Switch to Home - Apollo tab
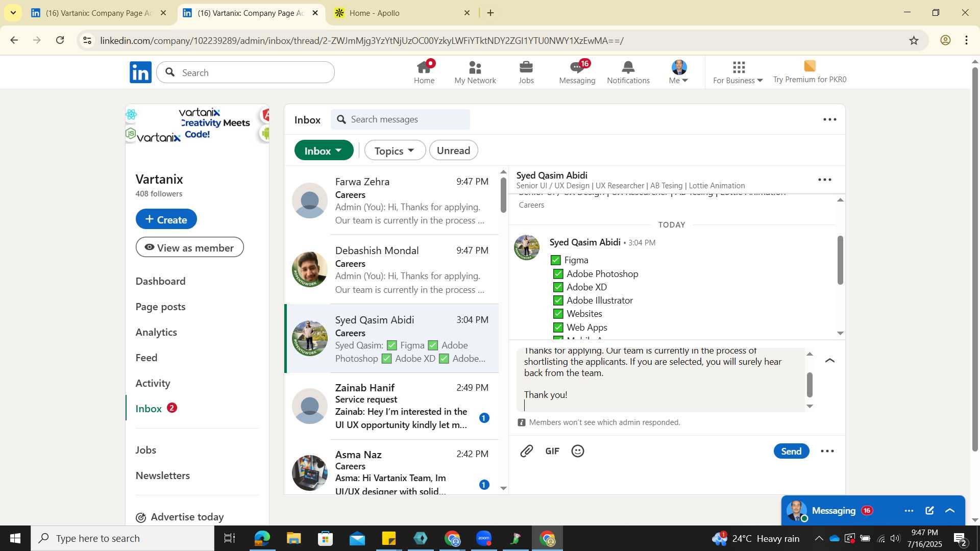Viewport: 980px width, 551px height. [402, 13]
